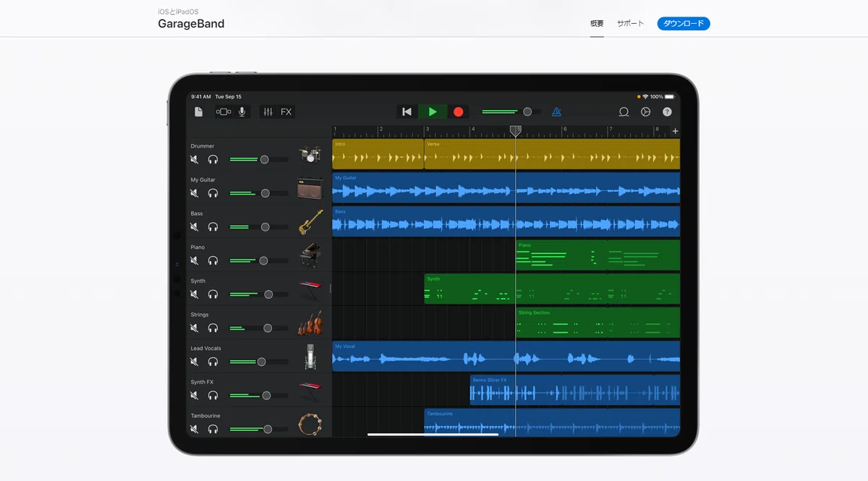Viewport: 868px width, 481px height.
Task: Click the playhead marker on ruler
Action: 515,131
